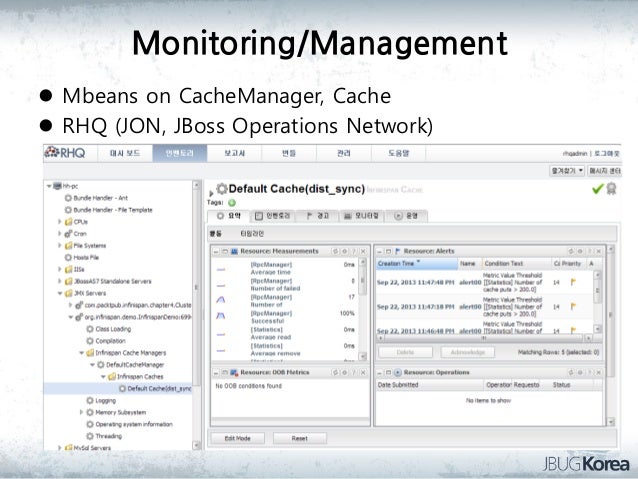This screenshot has width=638, height=479.
Task: Open settings of Resource: Alerts portlet
Action: [x=580, y=252]
